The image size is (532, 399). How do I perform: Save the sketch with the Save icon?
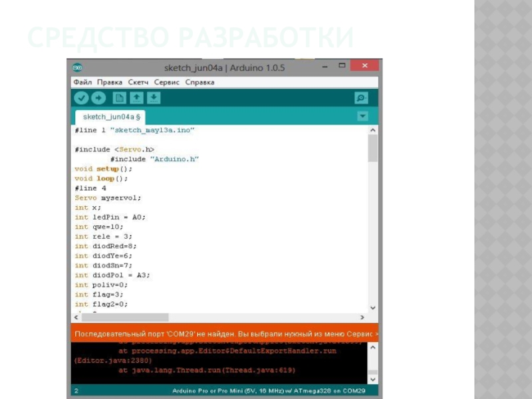(154, 98)
